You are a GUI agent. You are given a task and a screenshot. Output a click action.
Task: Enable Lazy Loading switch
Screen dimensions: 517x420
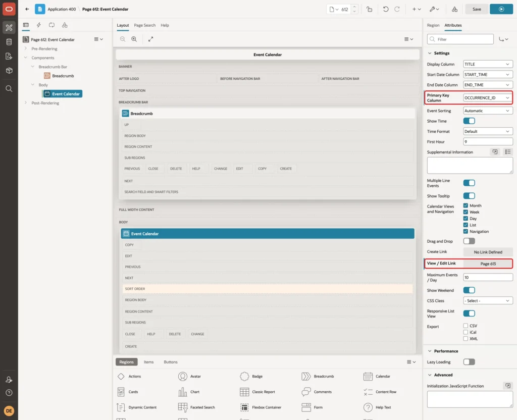point(469,362)
